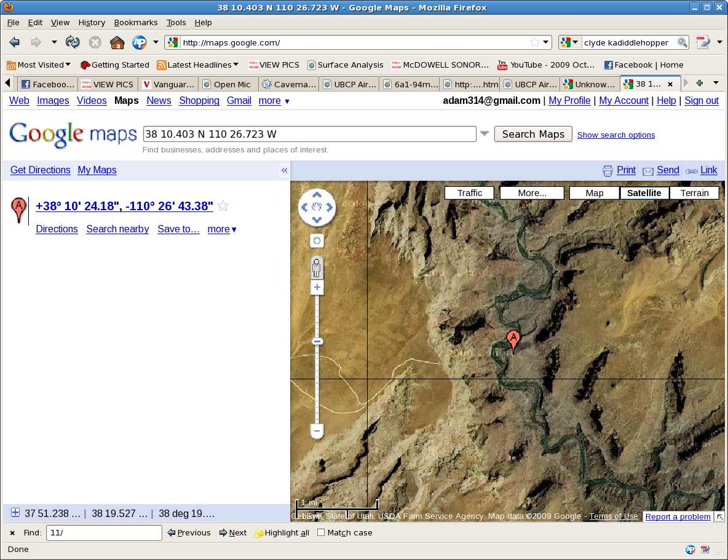Toggle the Traffic layer on map
Screen dimensions: 728x560
click(470, 193)
